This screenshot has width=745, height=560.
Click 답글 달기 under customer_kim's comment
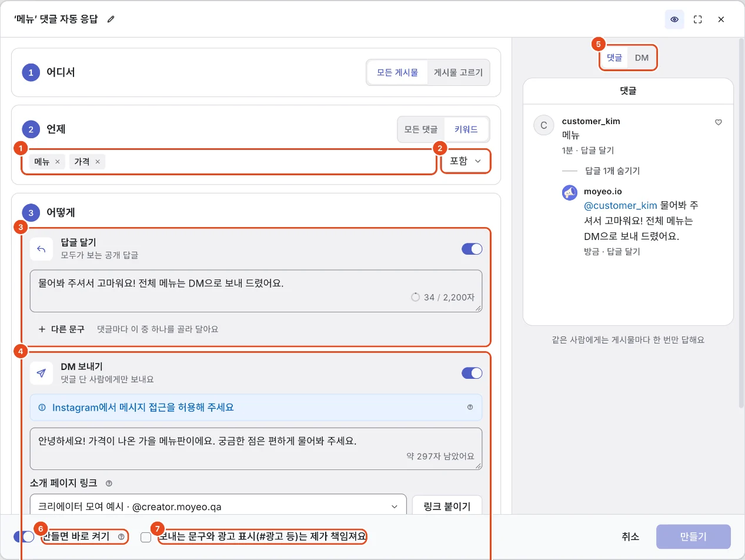(597, 151)
